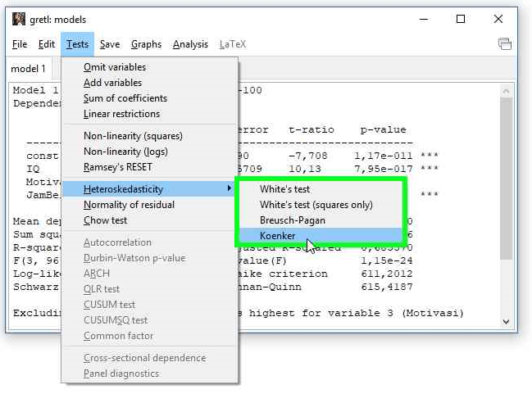This screenshot has height=394, width=532.
Task: Switch to the model 1 tab
Action: pyautogui.click(x=30, y=69)
